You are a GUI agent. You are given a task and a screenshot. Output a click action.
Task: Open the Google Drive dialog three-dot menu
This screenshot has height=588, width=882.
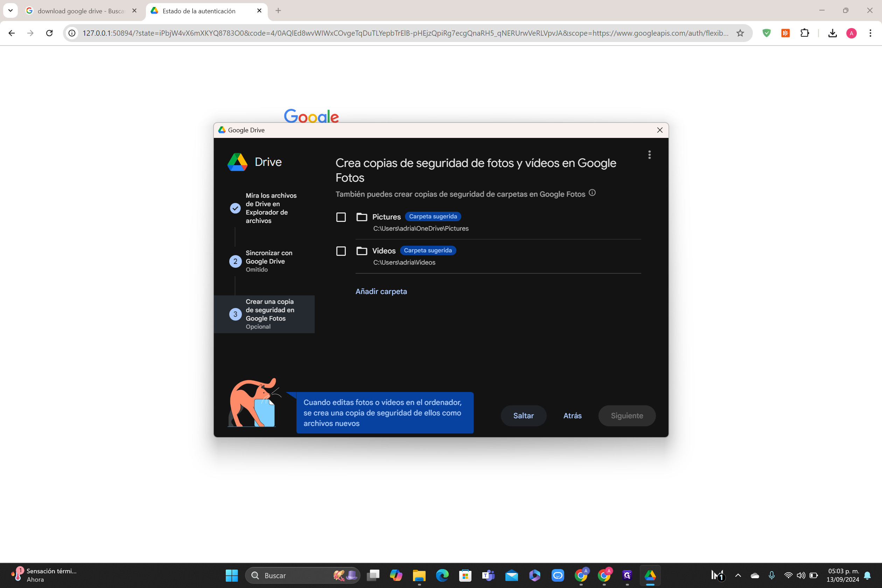click(x=650, y=155)
